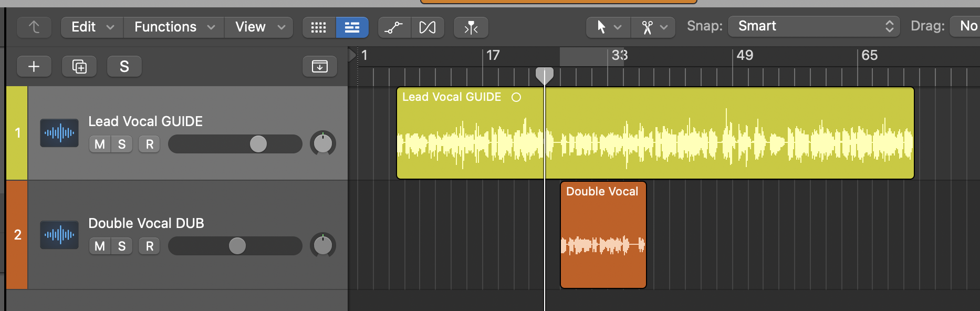
Task: Click the Add Track plus button
Action: pyautogui.click(x=34, y=67)
